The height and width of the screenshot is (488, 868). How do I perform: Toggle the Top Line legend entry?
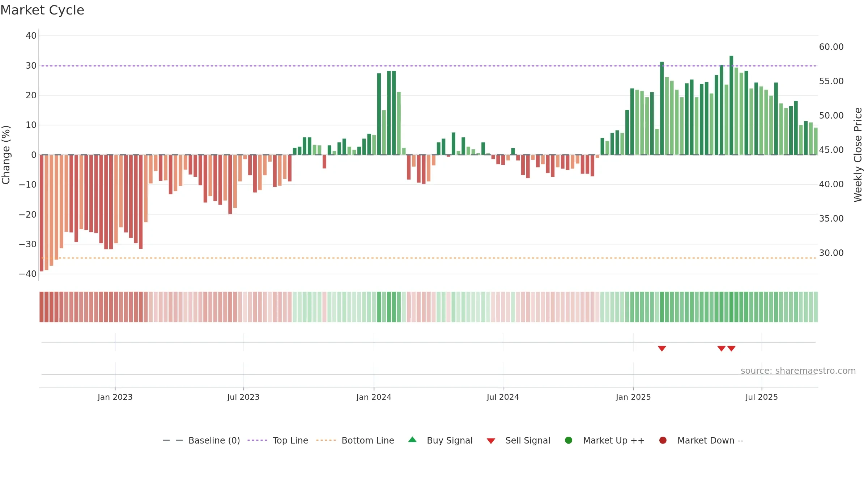278,440
